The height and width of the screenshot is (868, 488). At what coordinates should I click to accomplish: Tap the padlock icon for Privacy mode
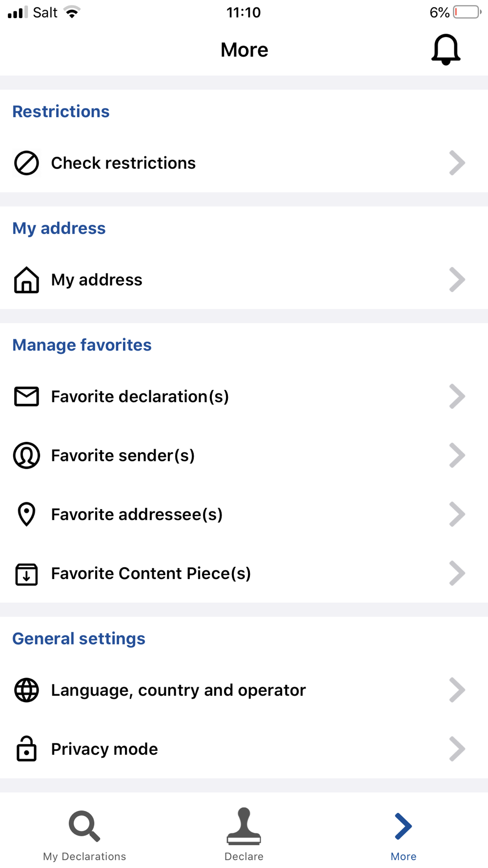[26, 748]
